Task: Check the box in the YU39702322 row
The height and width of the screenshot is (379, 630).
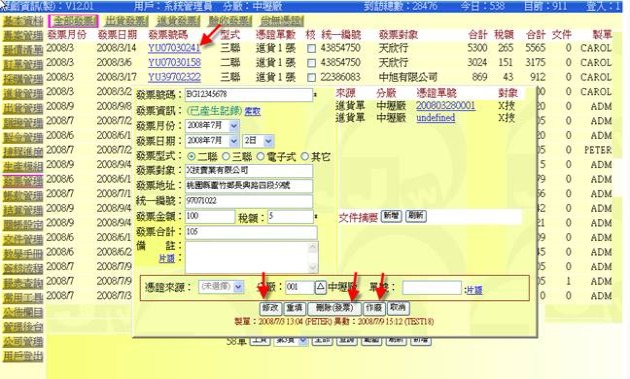Action: click(311, 78)
